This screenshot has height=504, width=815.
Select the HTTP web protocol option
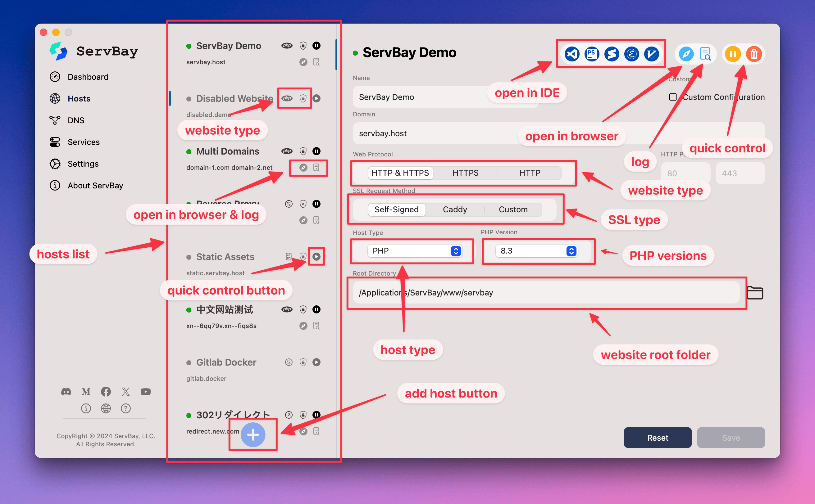528,172
